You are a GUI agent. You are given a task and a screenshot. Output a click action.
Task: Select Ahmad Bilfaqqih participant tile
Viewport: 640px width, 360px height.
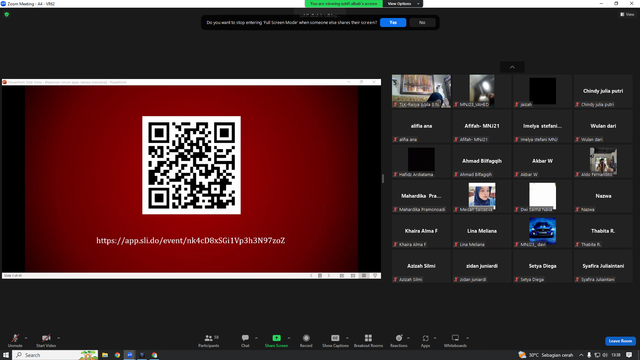point(482,161)
